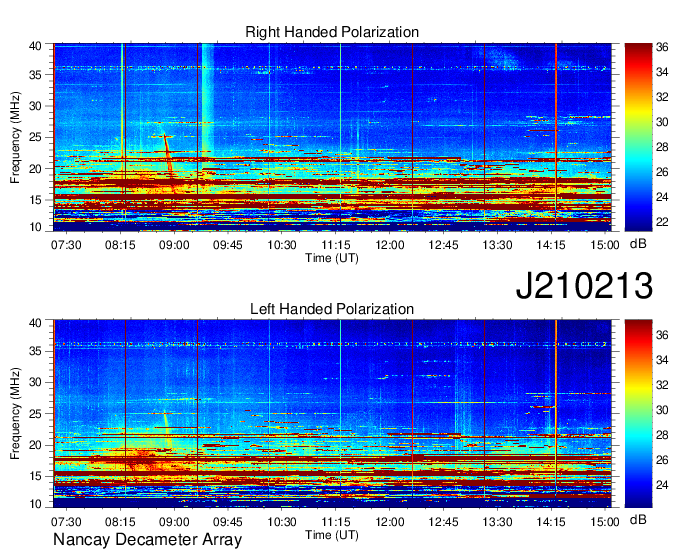680x552 pixels.
Task: Click the 22 dB label on the upper color bar
Action: [662, 222]
